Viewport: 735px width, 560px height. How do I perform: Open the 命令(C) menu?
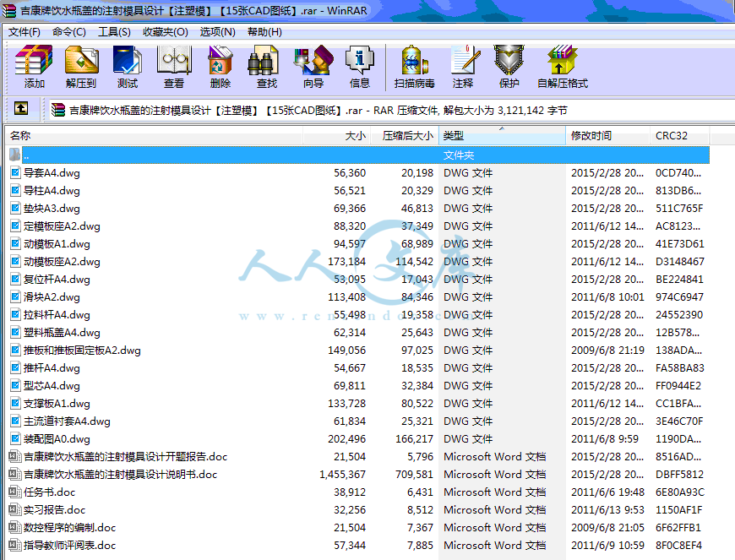pyautogui.click(x=69, y=32)
